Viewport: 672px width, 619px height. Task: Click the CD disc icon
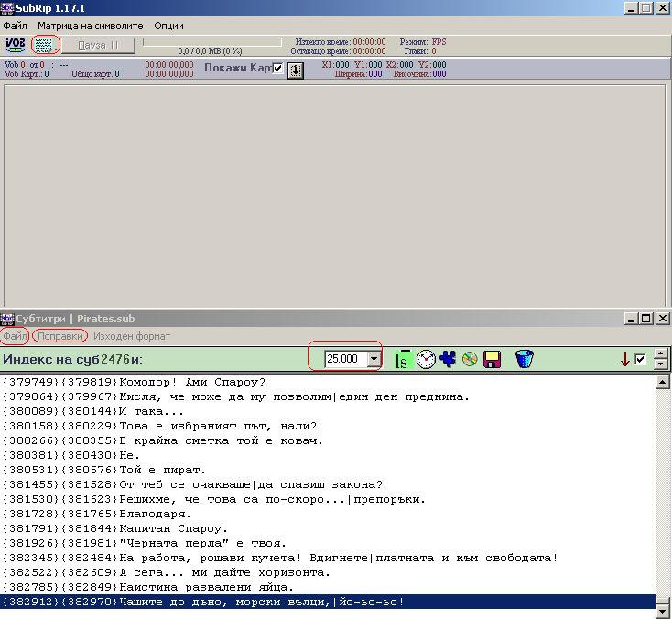470,359
